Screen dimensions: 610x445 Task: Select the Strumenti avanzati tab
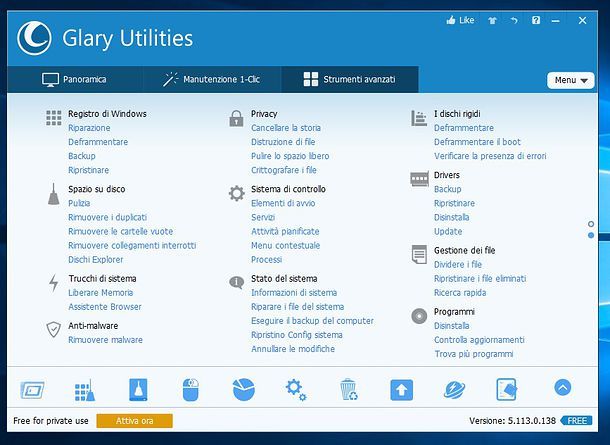point(350,79)
